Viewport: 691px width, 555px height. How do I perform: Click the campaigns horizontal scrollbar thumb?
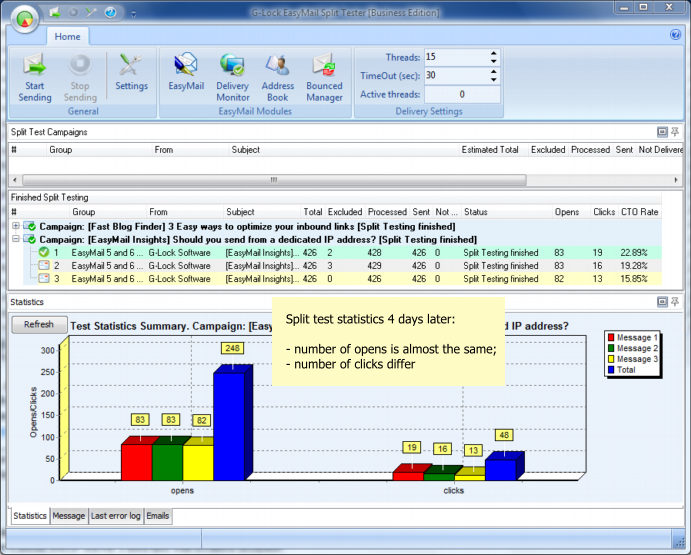pyautogui.click(x=274, y=180)
